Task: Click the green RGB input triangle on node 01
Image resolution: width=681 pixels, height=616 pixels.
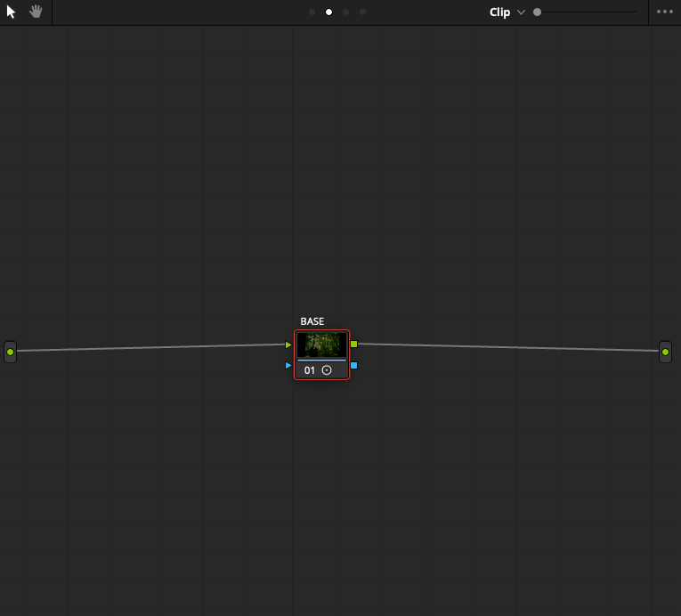Action: [288, 344]
